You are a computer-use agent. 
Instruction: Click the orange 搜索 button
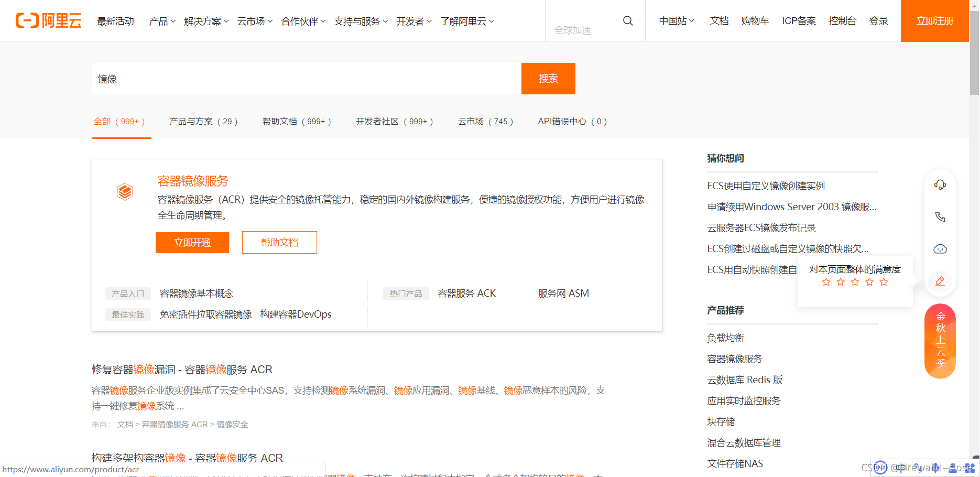tap(548, 79)
